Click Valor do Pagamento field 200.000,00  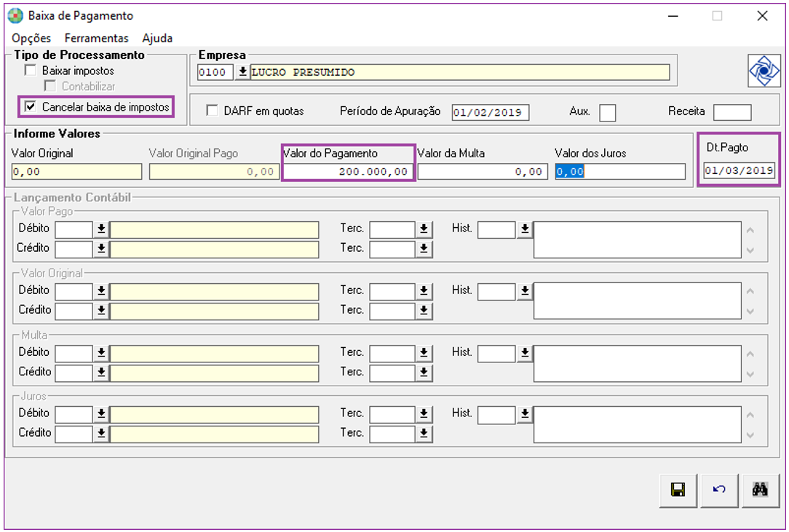pos(348,172)
